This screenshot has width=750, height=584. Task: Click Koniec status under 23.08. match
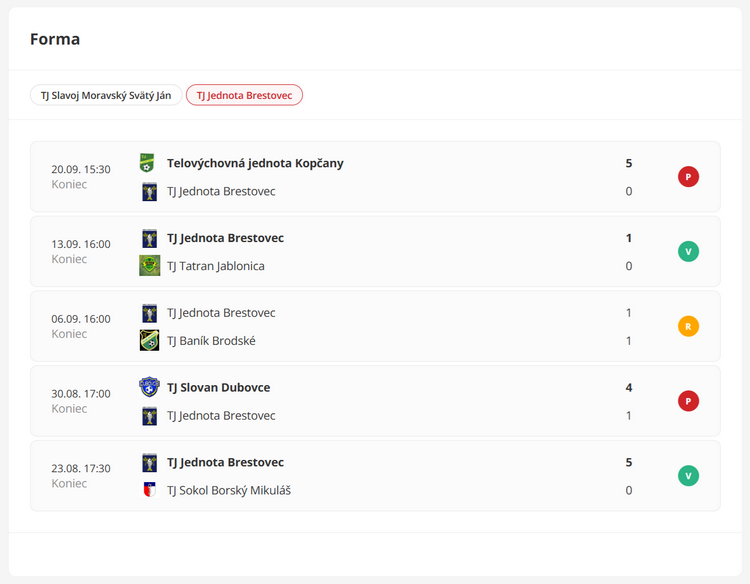click(x=69, y=483)
